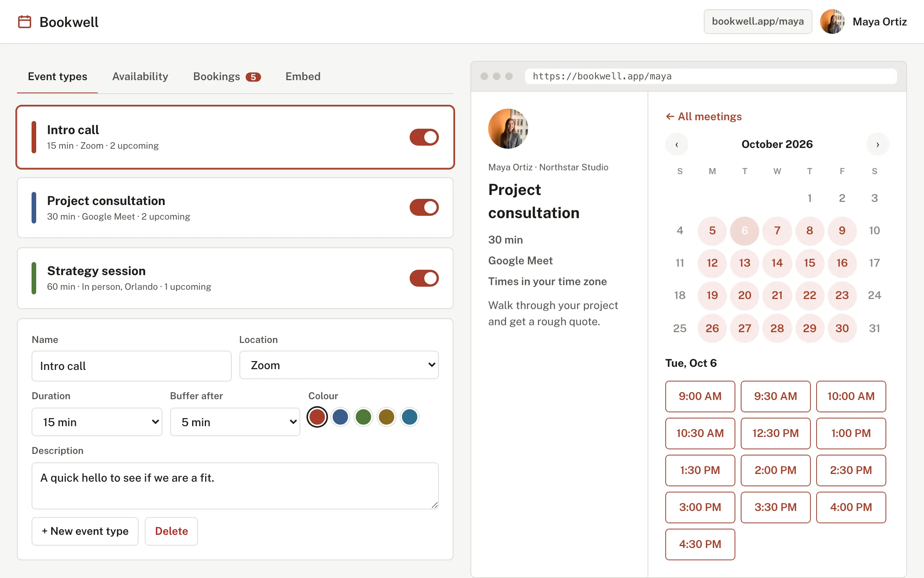924x578 pixels.
Task: Choose the 12:30 PM time slot
Action: pos(775,434)
